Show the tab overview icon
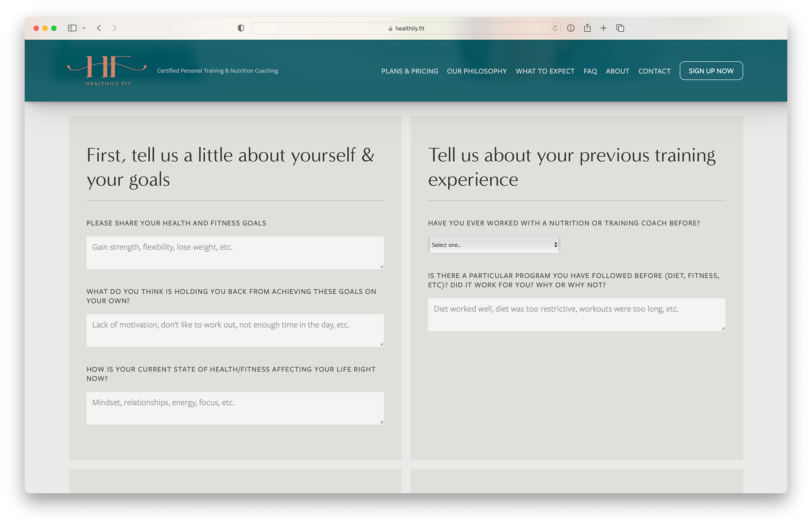This screenshot has height=526, width=812. (620, 28)
